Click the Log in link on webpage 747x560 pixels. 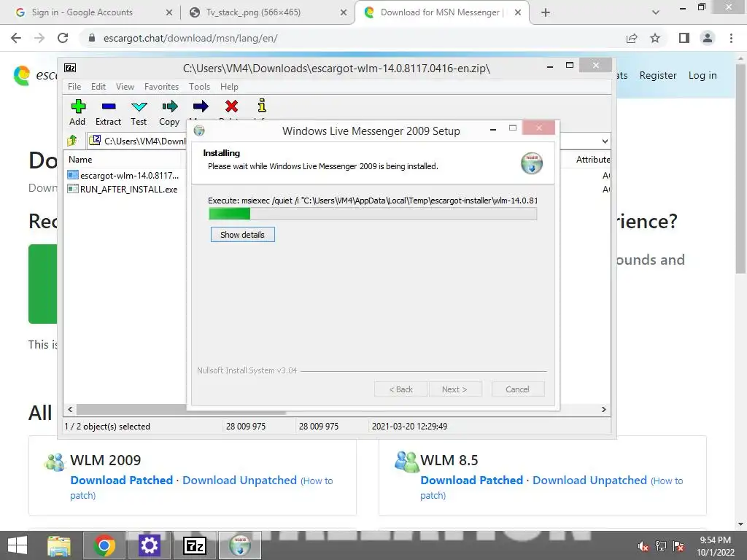[703, 75]
